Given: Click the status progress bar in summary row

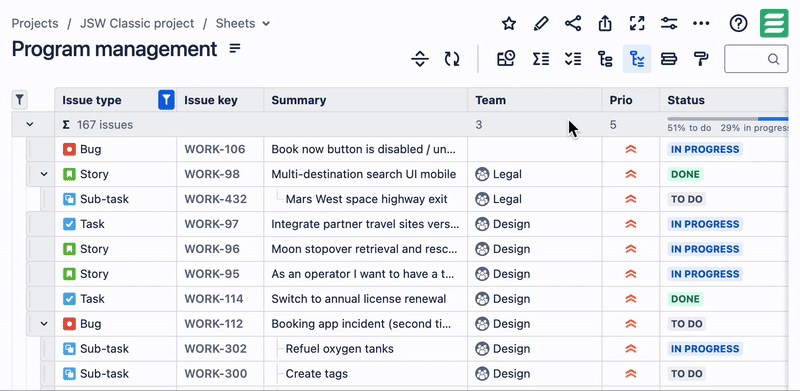Looking at the screenshot, I should point(728,119).
